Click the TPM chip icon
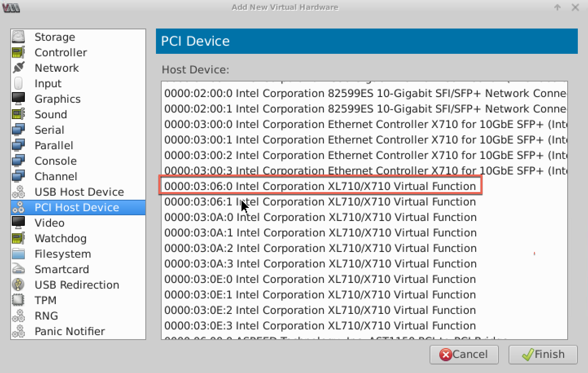This screenshot has height=373, width=588. (x=18, y=300)
